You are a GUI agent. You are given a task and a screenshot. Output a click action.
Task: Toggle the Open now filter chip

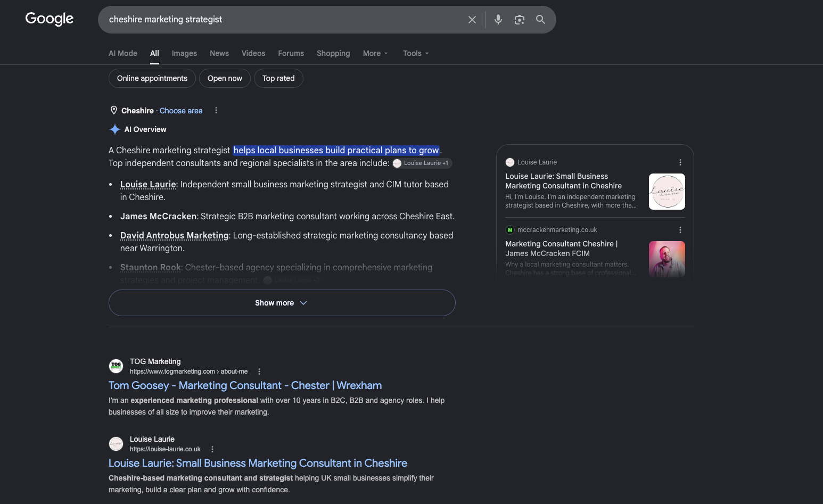coord(225,78)
